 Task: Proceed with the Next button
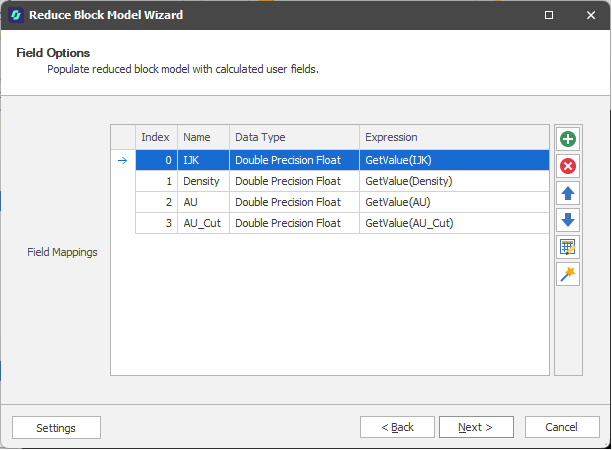click(476, 427)
